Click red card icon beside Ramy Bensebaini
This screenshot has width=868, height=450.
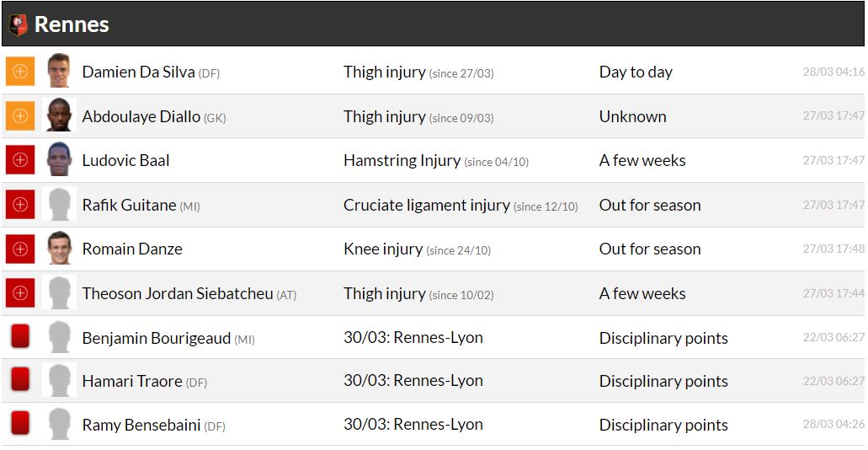tap(20, 425)
